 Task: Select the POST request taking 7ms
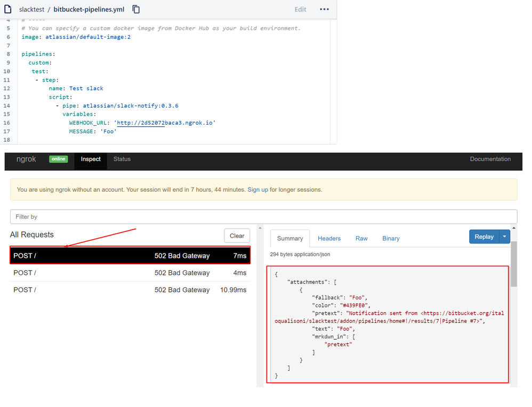point(130,255)
